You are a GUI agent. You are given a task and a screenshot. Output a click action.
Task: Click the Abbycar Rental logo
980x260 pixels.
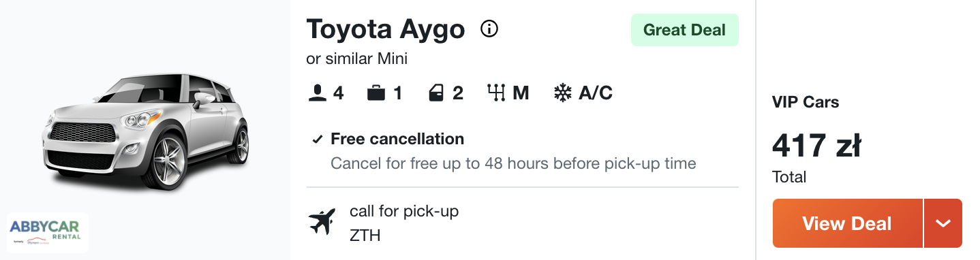pos(48,233)
